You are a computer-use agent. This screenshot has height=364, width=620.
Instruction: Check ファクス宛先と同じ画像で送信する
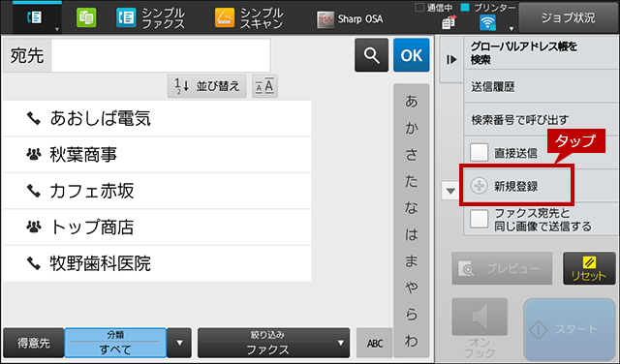click(x=480, y=219)
